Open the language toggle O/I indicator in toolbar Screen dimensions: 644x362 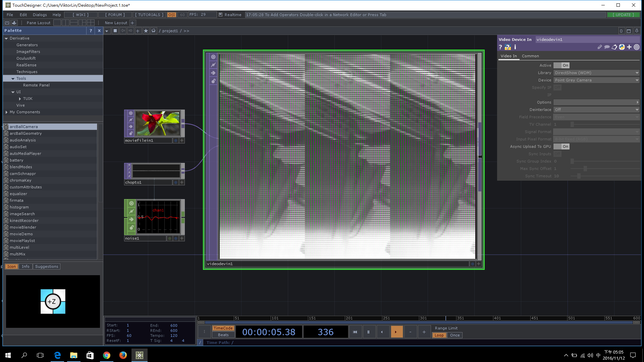(x=171, y=15)
